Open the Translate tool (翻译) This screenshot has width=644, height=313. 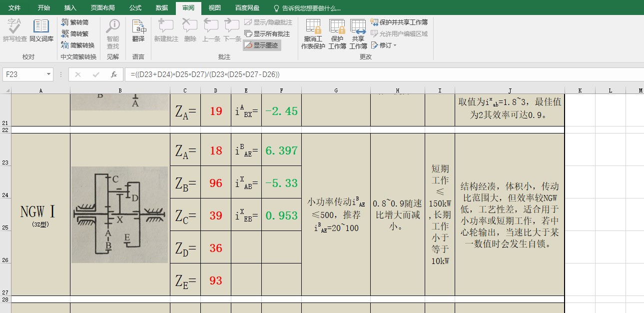(138, 30)
